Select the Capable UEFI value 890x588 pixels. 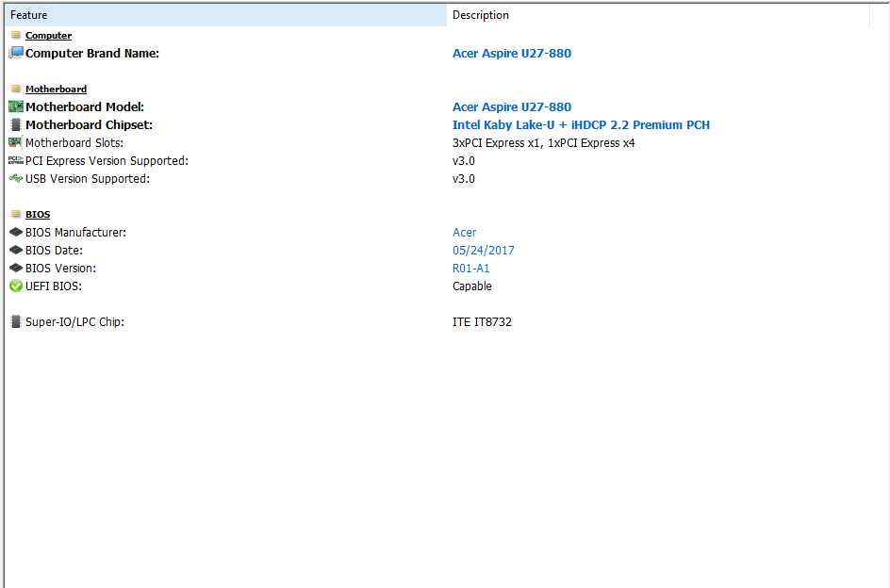tap(472, 286)
